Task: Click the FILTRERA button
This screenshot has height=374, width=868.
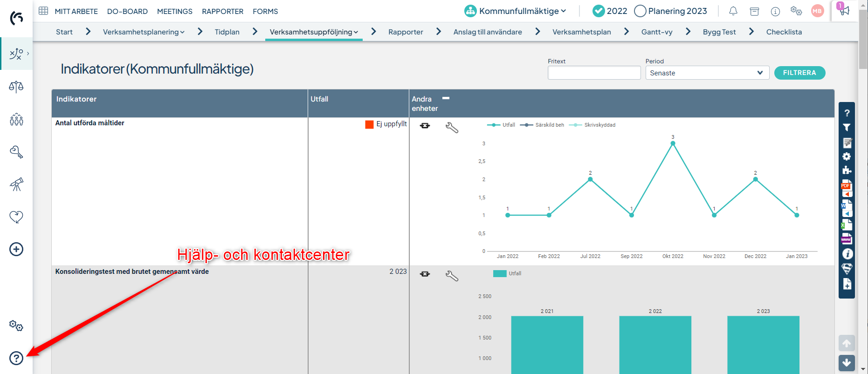Action: [799, 73]
